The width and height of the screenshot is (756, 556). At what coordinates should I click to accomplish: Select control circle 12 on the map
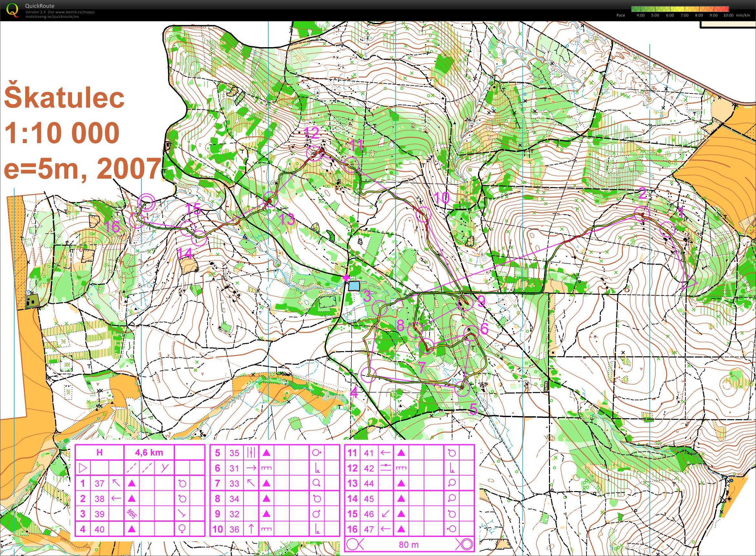point(314,153)
